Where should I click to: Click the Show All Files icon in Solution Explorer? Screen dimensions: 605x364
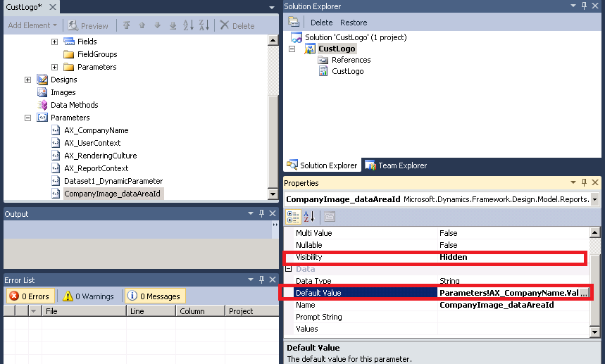tap(294, 23)
